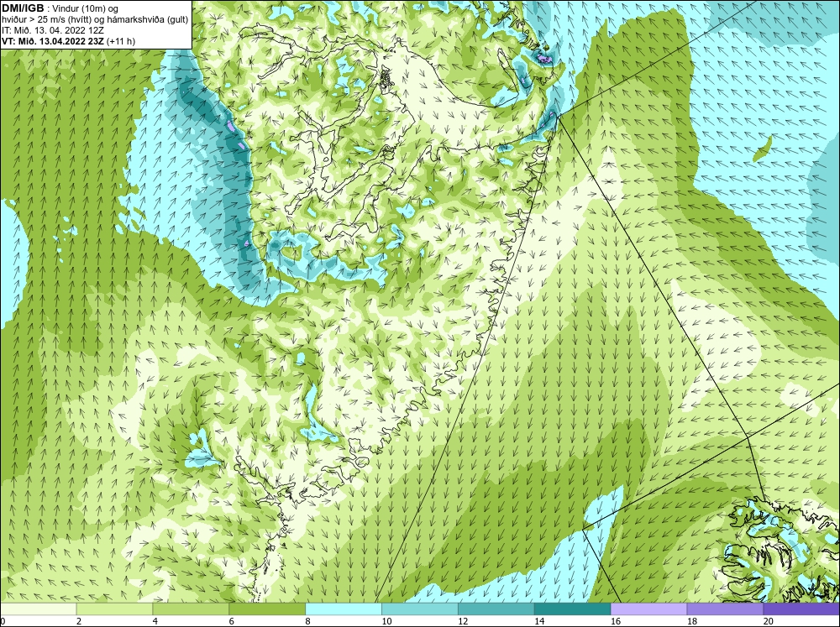This screenshot has width=840, height=627.
Task: Click the legend value label '8'
Action: click(307, 621)
